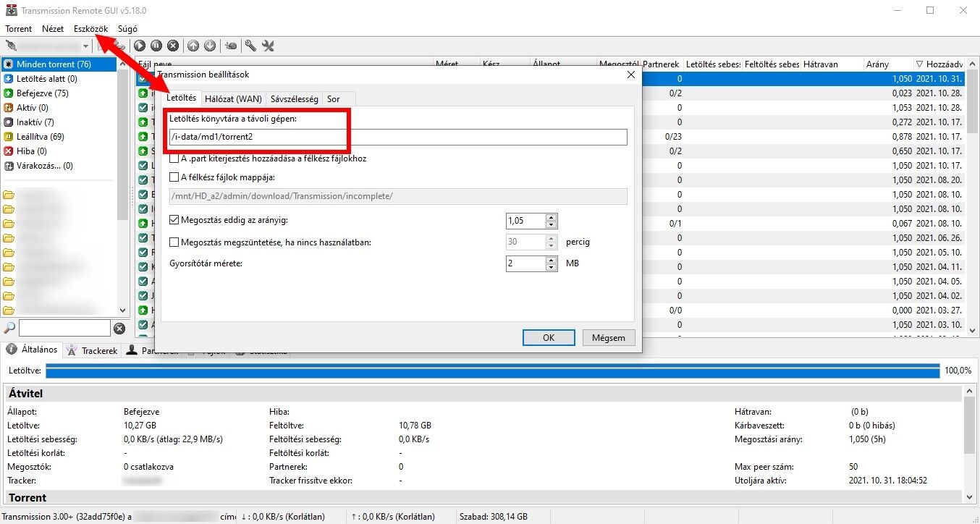
Task: Toggle the turtle speed limit icon
Action: click(231, 46)
